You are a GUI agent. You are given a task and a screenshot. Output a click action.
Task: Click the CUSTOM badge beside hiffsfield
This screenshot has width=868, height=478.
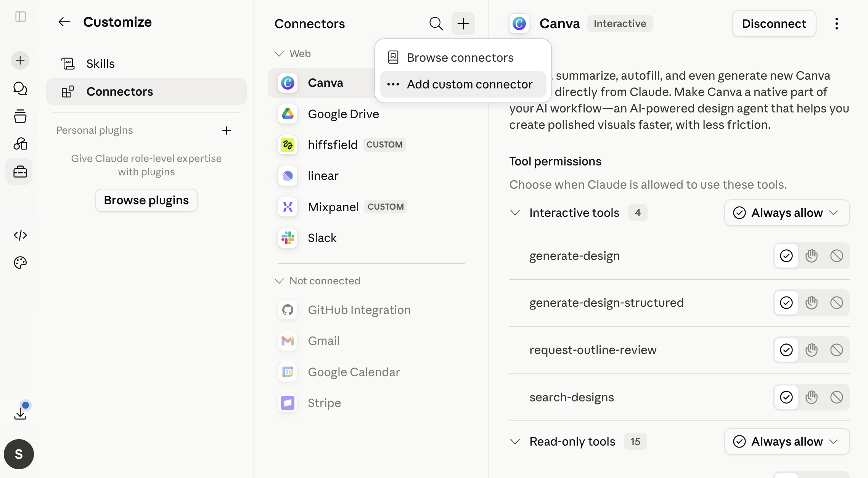[384, 145]
